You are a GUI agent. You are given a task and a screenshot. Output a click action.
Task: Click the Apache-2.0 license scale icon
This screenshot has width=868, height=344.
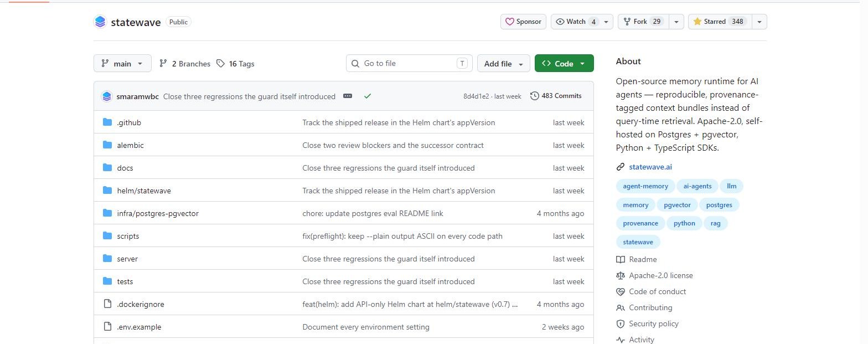(620, 275)
